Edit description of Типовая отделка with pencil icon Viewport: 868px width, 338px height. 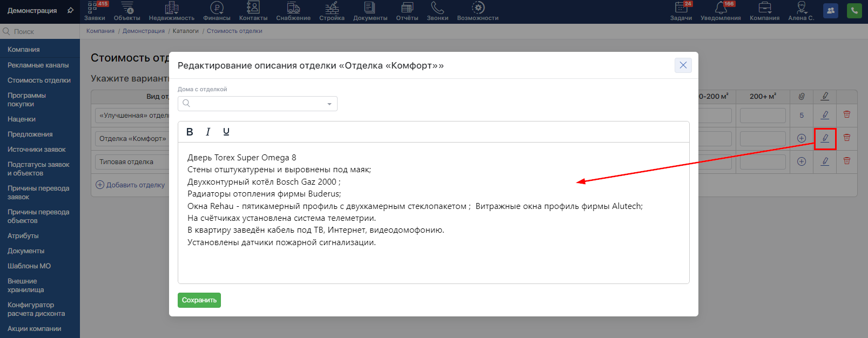(x=825, y=161)
